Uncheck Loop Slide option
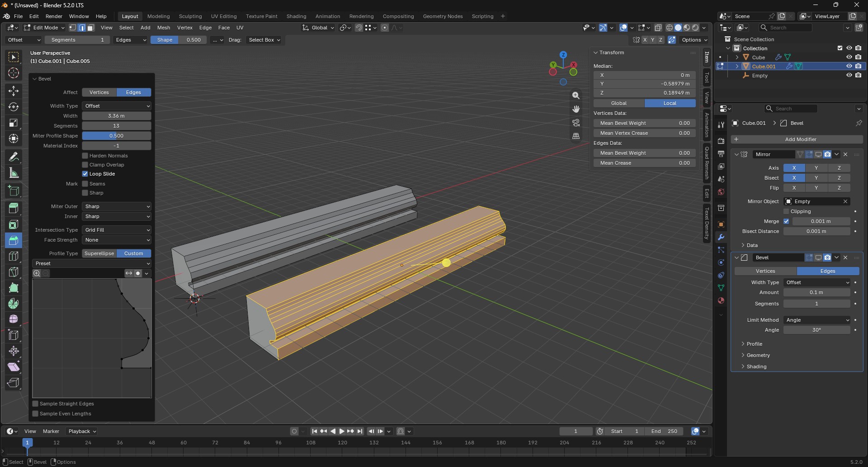This screenshot has width=868, height=467. click(x=85, y=174)
